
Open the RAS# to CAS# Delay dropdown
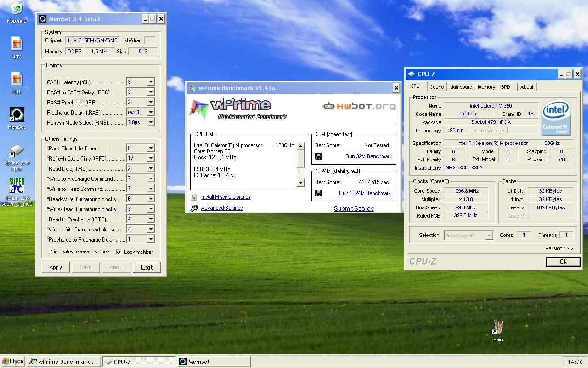[x=150, y=92]
